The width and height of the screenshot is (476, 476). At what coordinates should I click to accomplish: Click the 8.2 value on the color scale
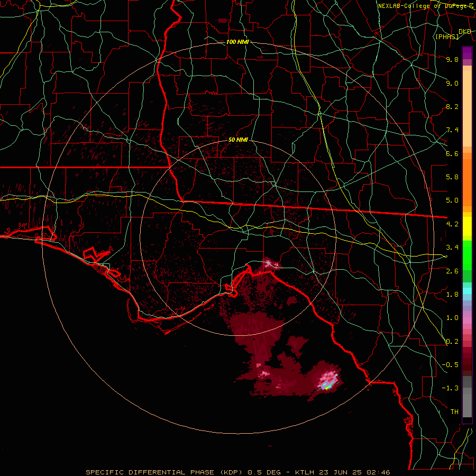(x=452, y=106)
